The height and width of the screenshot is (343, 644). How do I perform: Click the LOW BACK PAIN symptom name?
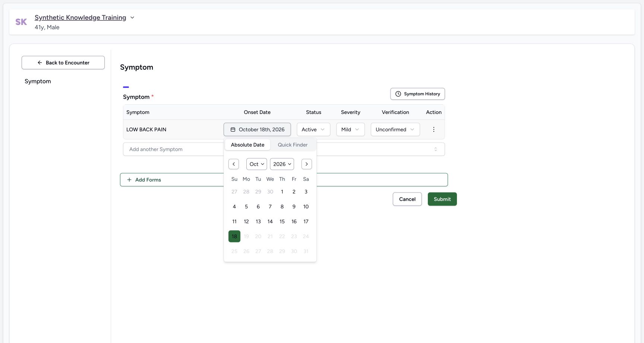pyautogui.click(x=146, y=130)
